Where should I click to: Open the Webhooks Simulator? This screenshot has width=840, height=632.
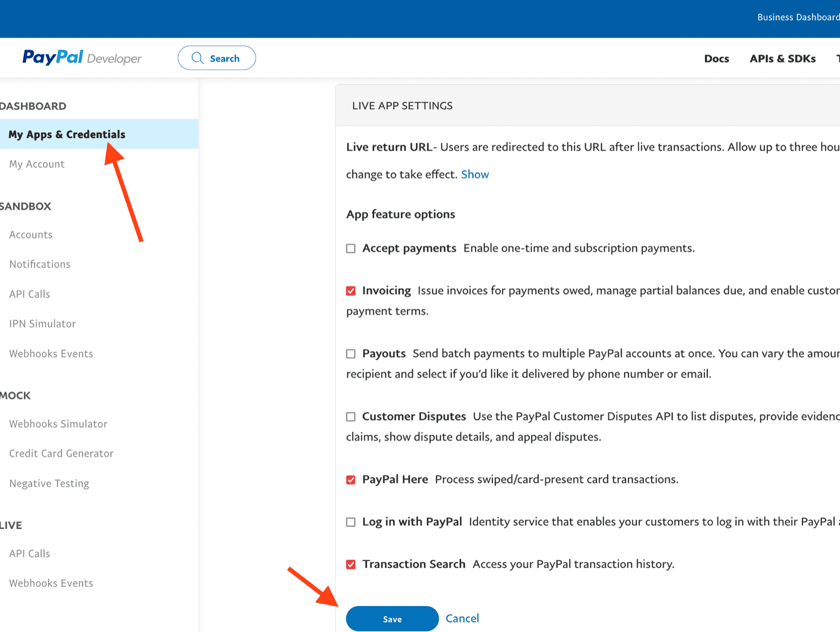58,424
